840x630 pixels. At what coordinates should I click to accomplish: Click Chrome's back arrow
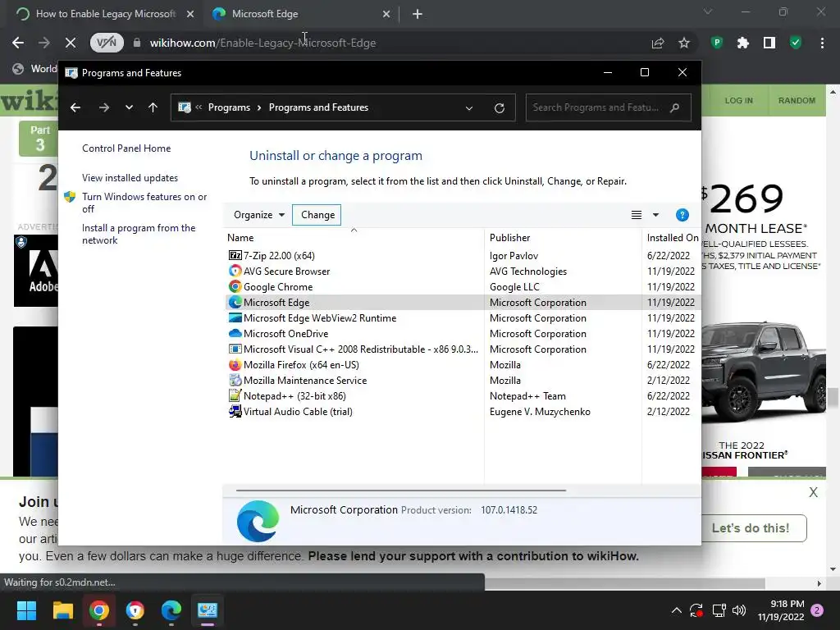click(18, 43)
